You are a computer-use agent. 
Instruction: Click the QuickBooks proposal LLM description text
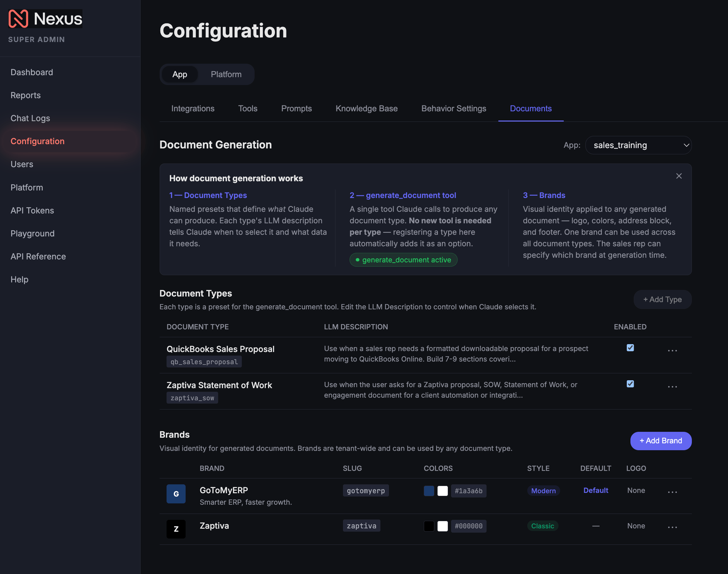(x=456, y=354)
